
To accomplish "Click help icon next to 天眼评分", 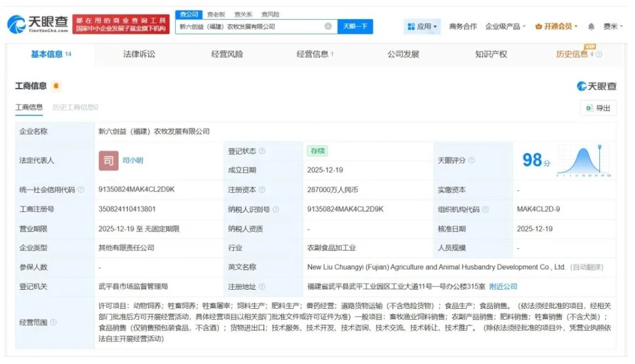I will [472, 160].
